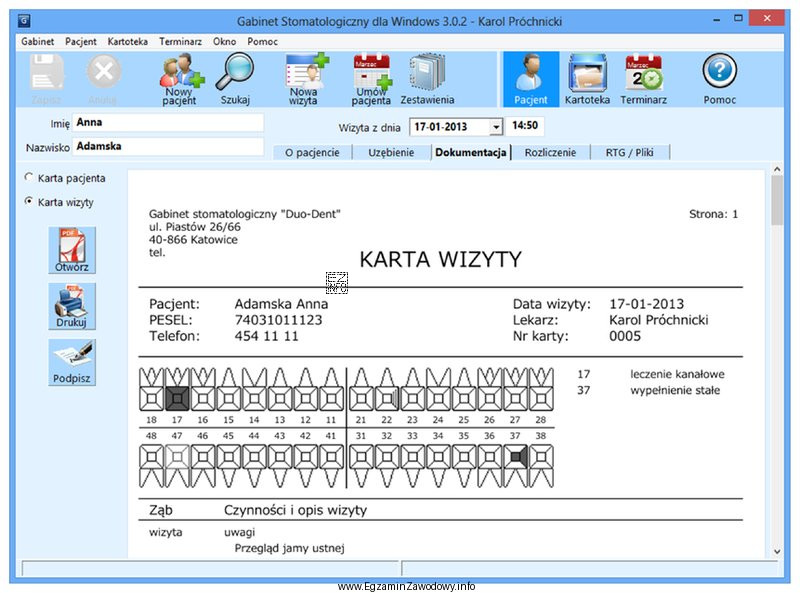The image size is (800, 593).
Task: Open the Gabinet menu
Action: (x=37, y=41)
